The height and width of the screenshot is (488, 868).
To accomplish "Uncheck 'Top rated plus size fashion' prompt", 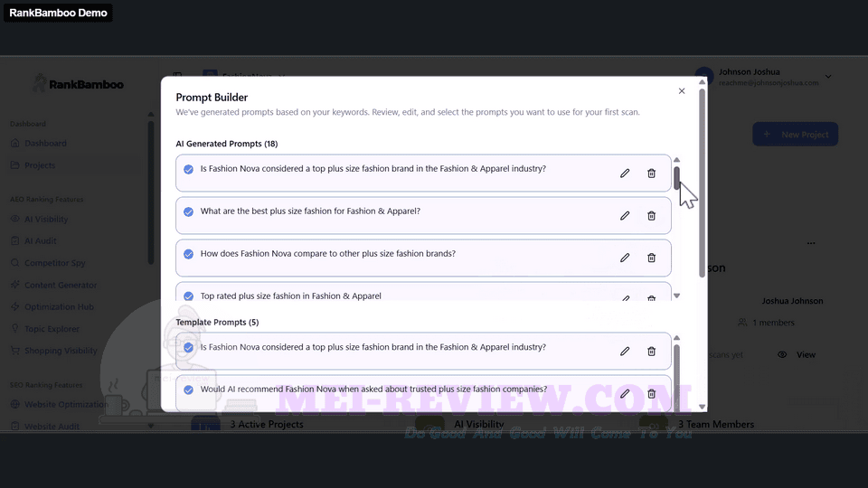I will (188, 296).
